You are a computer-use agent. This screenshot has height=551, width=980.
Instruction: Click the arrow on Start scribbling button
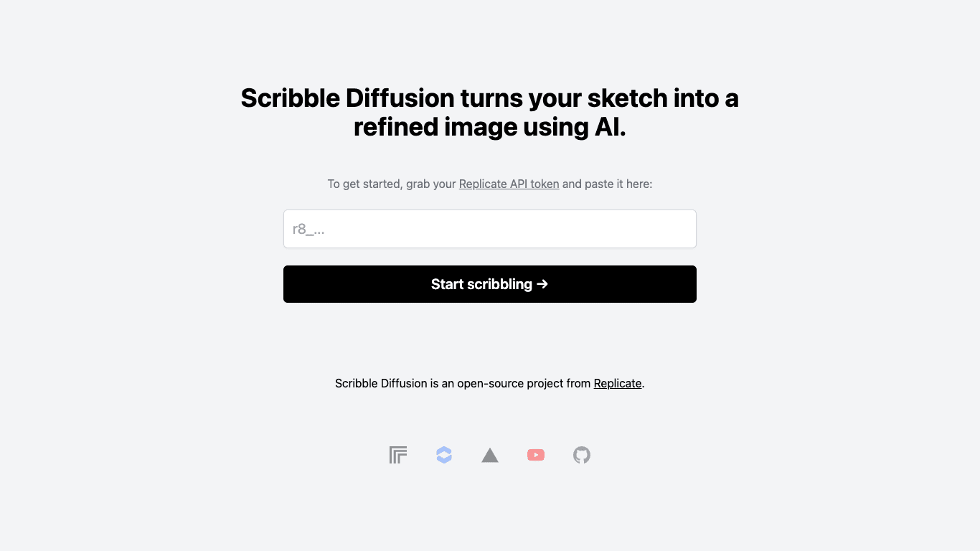pyautogui.click(x=542, y=284)
